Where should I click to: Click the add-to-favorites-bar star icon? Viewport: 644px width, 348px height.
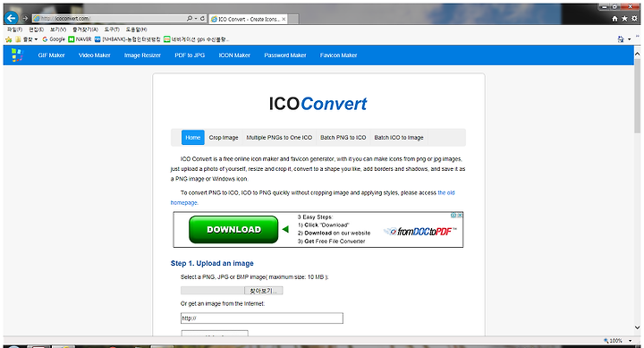9,39
